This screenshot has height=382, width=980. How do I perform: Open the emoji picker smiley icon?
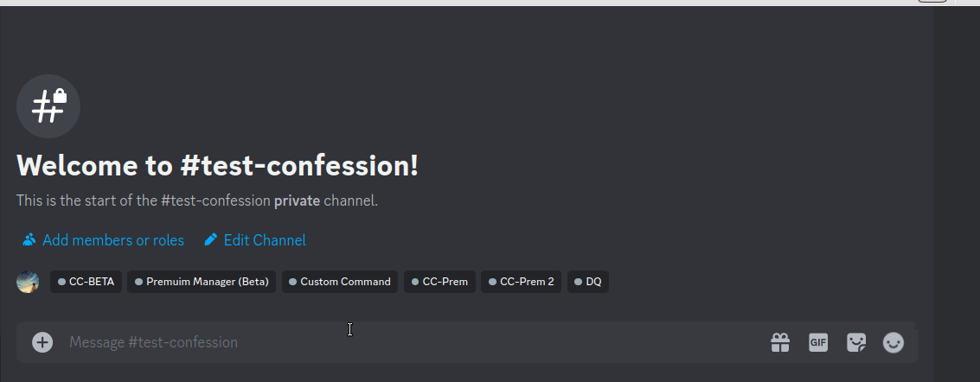894,342
